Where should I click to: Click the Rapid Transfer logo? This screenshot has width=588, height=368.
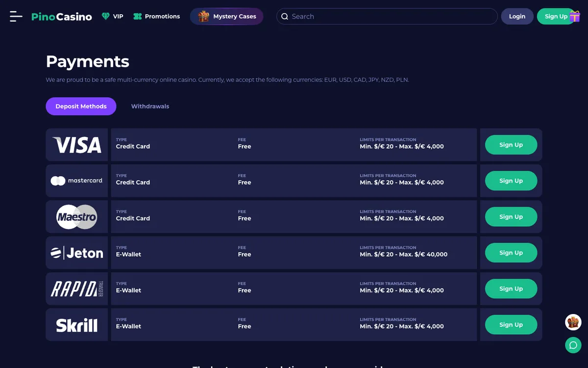coord(77,289)
